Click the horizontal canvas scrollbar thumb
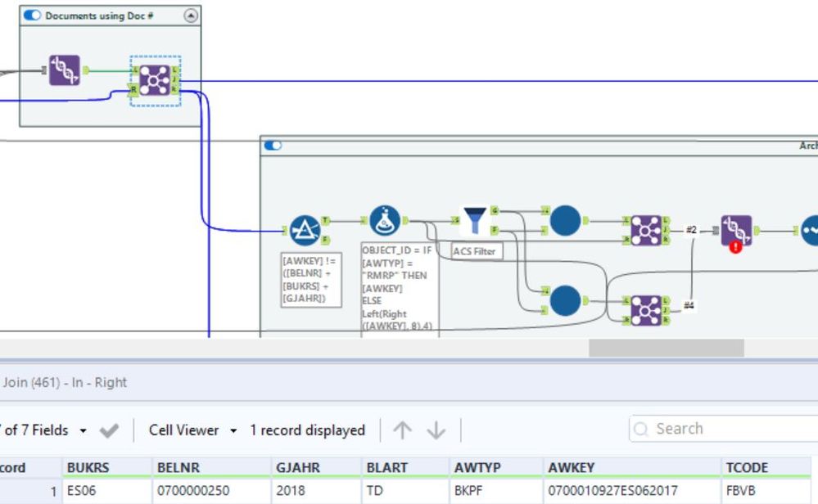 click(x=667, y=349)
